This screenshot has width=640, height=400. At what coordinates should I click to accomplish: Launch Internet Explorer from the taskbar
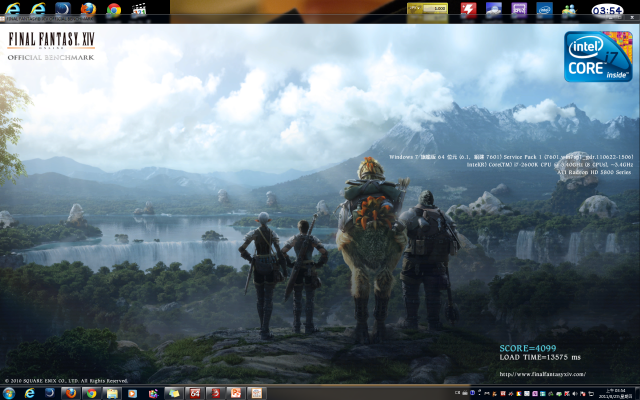pos(29,393)
